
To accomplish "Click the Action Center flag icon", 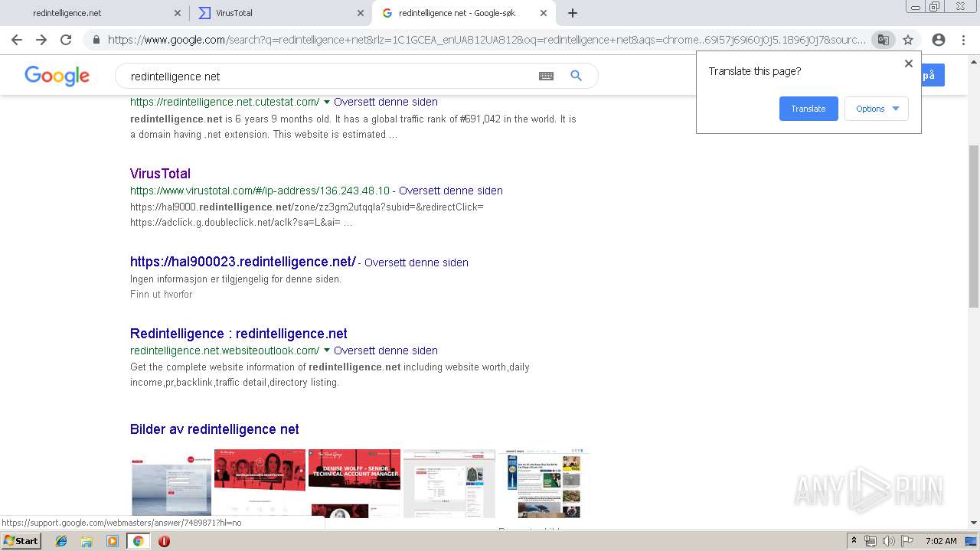I will click(906, 541).
